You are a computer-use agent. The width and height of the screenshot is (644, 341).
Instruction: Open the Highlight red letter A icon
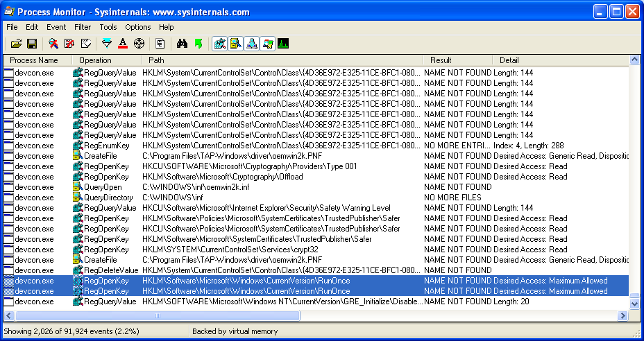[122, 44]
